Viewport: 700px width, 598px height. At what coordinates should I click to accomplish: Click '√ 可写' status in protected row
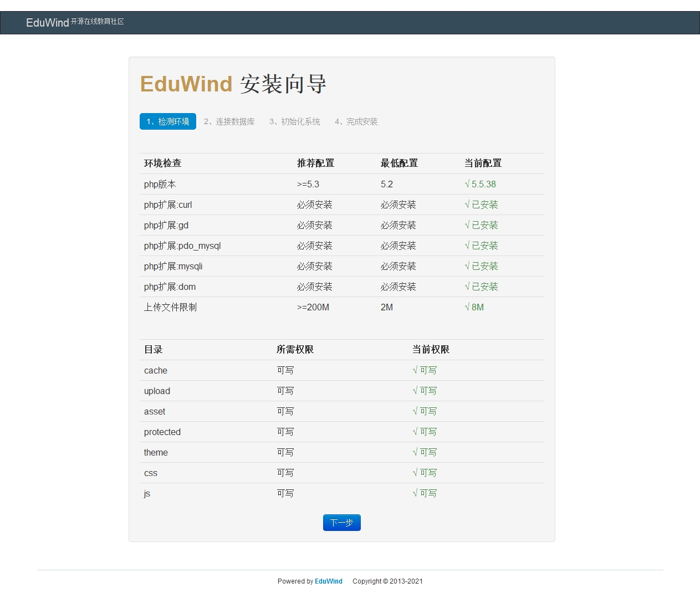(x=425, y=432)
